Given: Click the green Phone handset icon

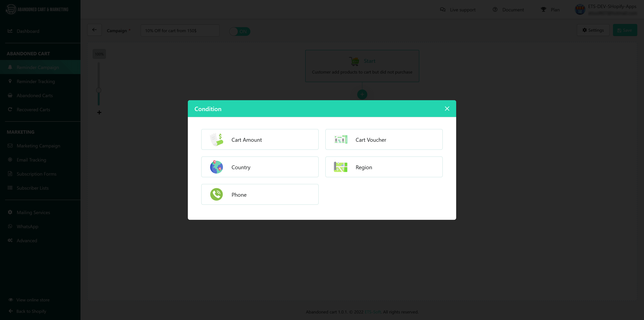Looking at the screenshot, I should tap(217, 194).
